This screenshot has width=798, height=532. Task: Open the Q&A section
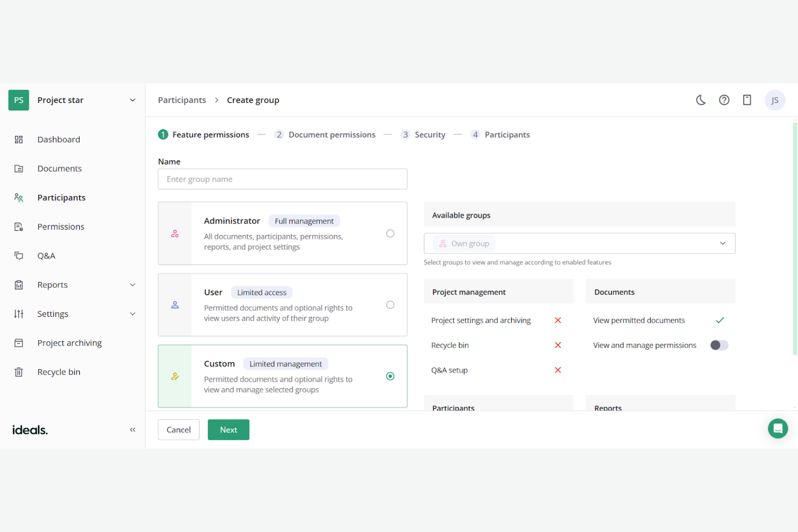(46, 255)
